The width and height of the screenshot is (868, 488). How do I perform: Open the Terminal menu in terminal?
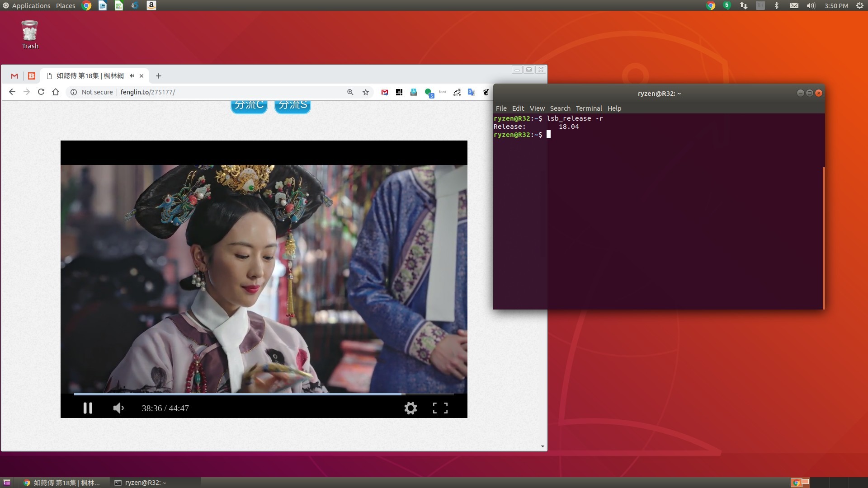coord(589,108)
